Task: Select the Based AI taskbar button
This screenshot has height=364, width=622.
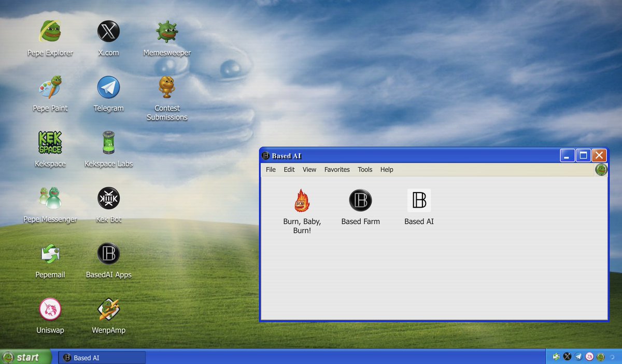Action: point(102,358)
